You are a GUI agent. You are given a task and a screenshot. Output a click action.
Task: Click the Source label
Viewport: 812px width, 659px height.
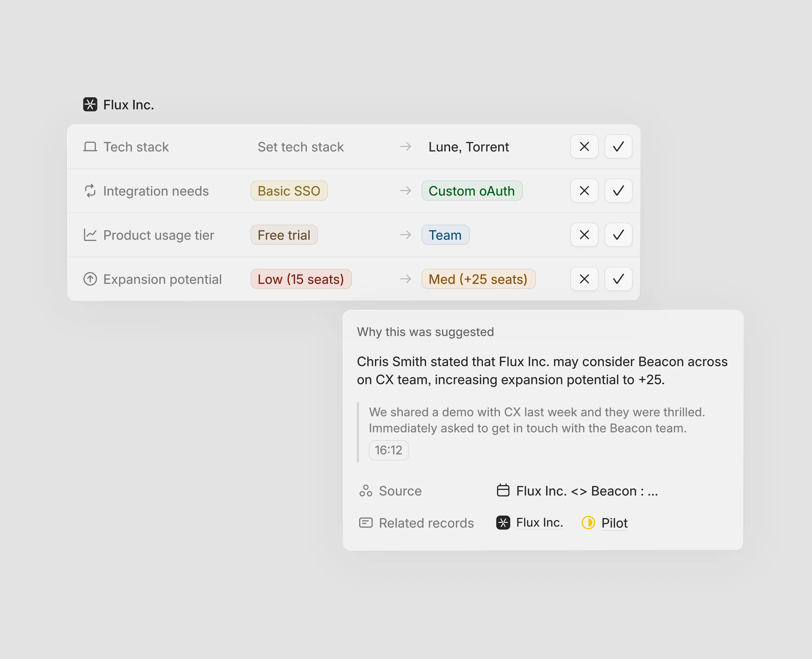[x=400, y=491]
